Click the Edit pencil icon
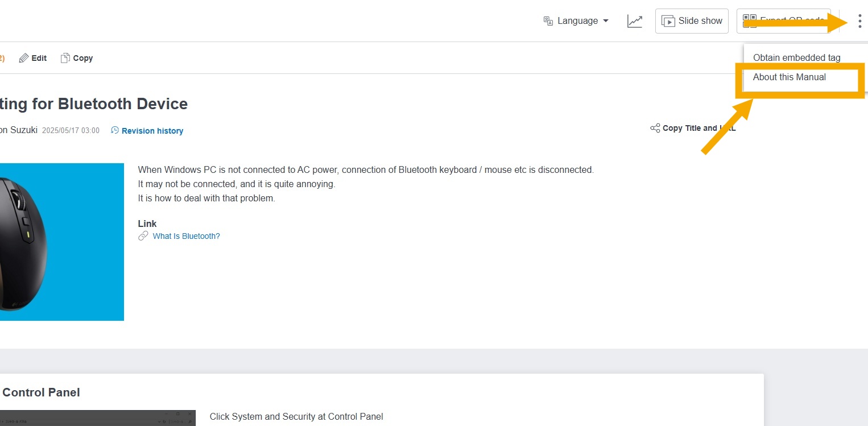Viewport: 868px width, 426px height. pyautogui.click(x=24, y=58)
